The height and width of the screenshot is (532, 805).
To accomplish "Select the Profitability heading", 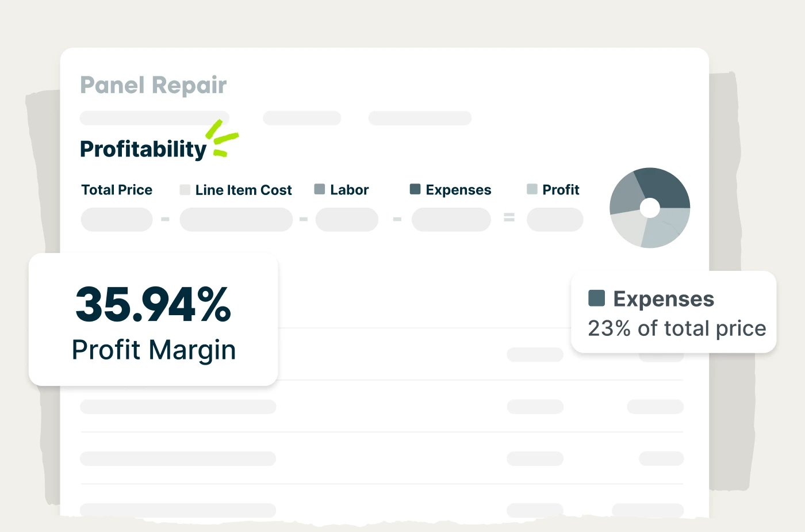I will pos(143,149).
